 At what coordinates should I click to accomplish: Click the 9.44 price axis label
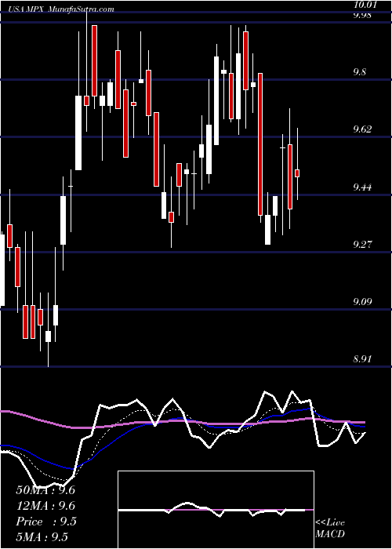pos(363,187)
